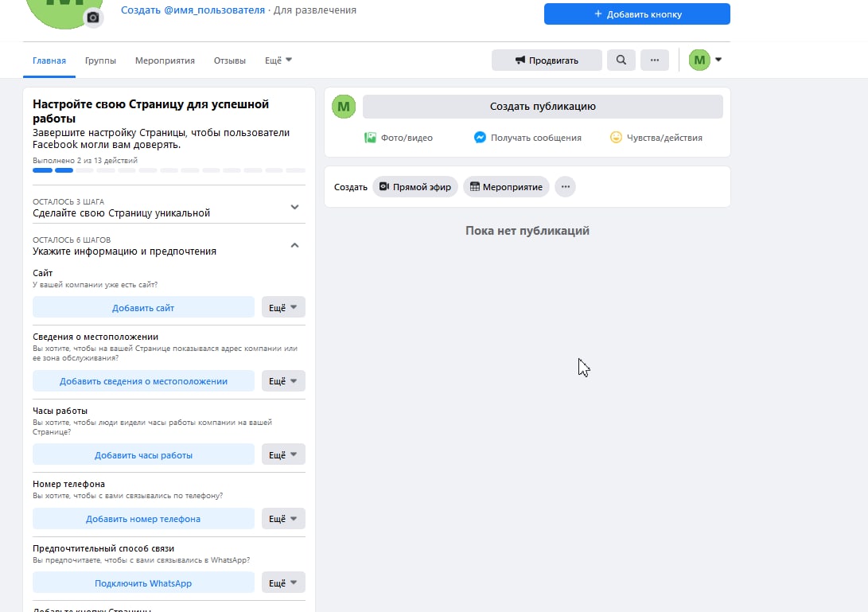Open the Ещё tab dropdown
This screenshot has height=612, width=868.
point(278,60)
